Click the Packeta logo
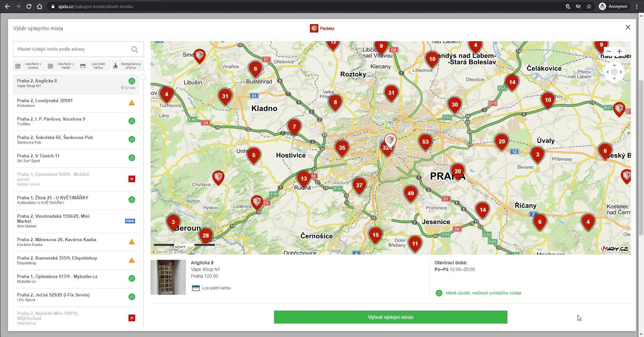This screenshot has width=644, height=337. 322,28
